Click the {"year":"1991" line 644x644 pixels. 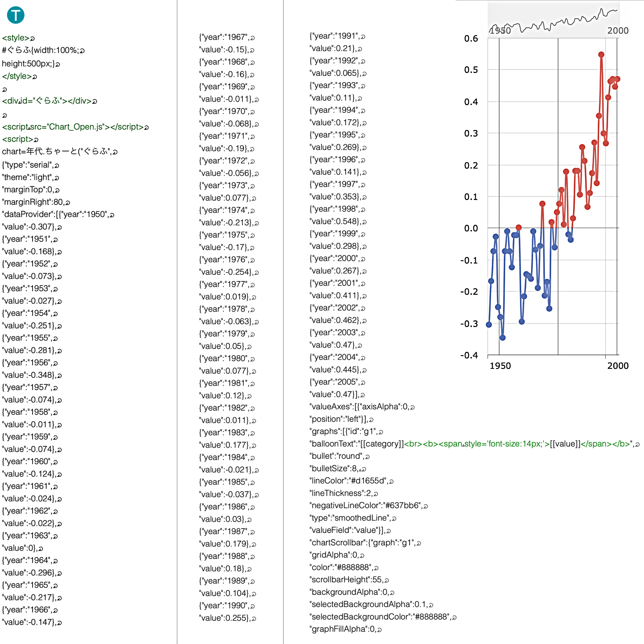(x=338, y=36)
